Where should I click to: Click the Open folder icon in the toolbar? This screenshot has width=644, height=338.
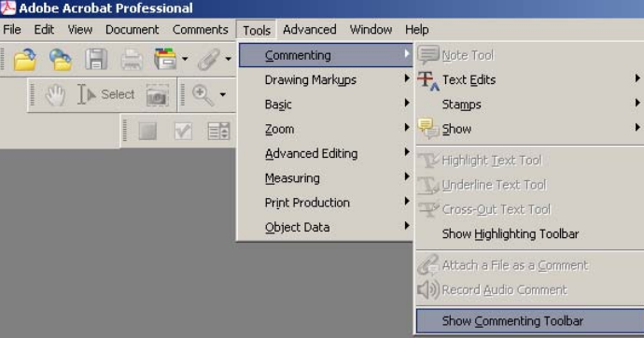click(24, 60)
